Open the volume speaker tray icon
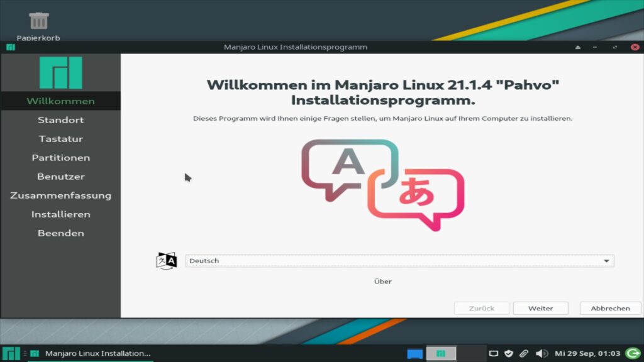 (541, 353)
